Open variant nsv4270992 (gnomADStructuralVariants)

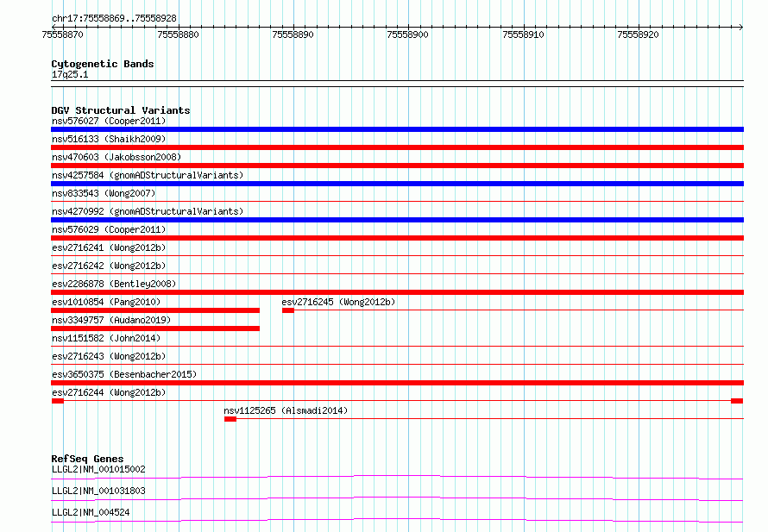(148, 211)
